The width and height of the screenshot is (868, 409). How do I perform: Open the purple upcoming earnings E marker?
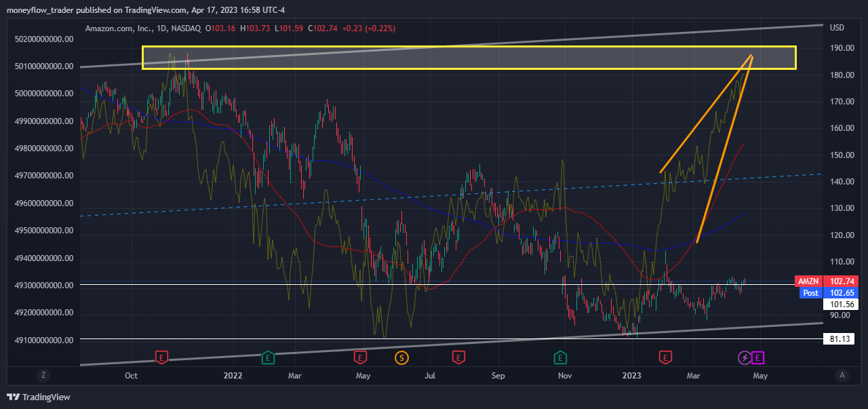point(758,356)
